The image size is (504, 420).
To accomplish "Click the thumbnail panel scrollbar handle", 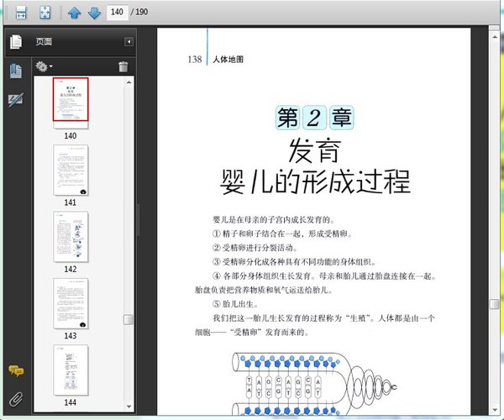I will coord(129,319).
